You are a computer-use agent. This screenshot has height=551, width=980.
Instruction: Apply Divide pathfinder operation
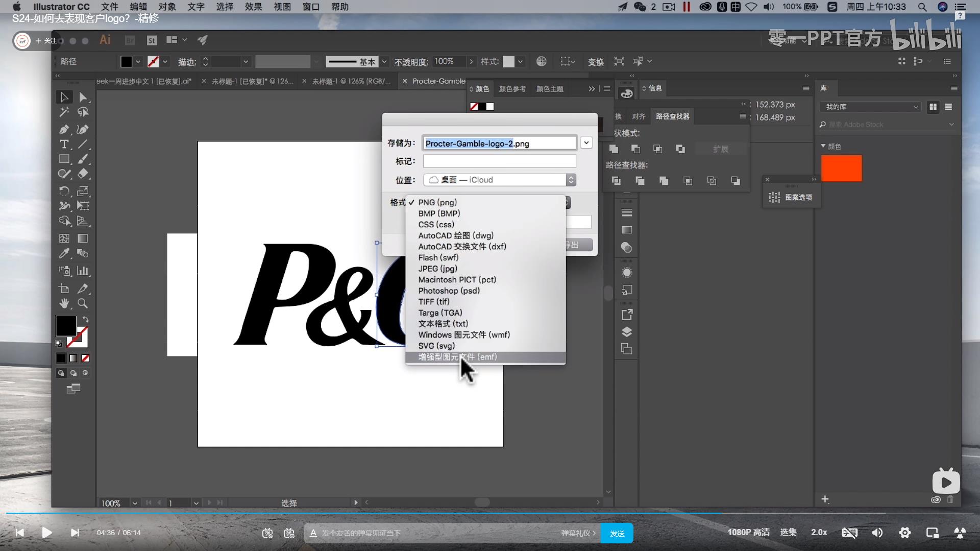[x=616, y=181]
